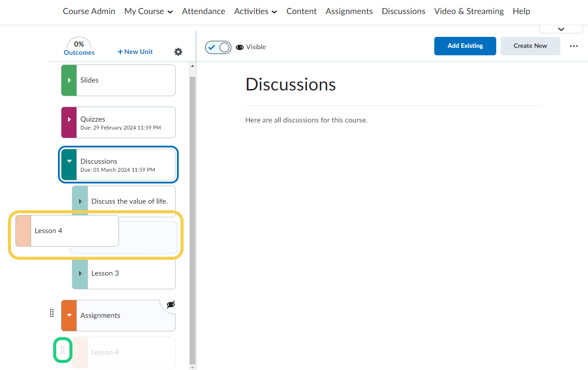Go to Attendance in navigation bar
The height and width of the screenshot is (370, 588).
pyautogui.click(x=203, y=11)
